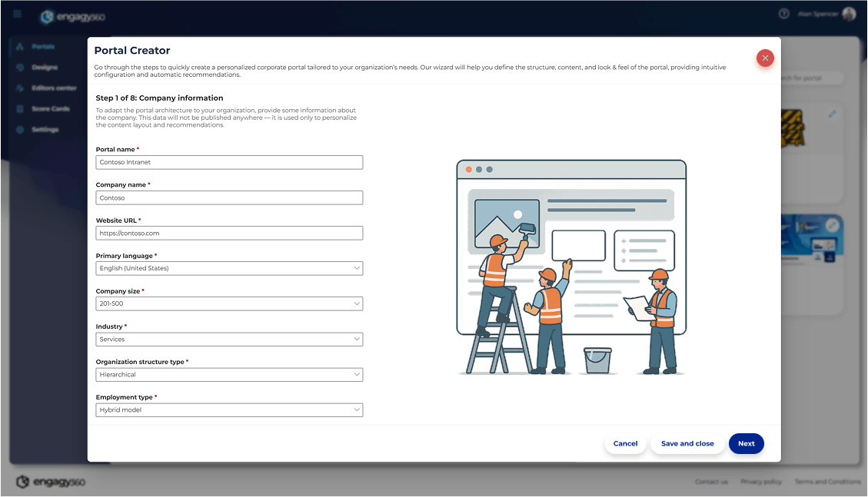Expand the Industry dropdown
Image resolution: width=868 pixels, height=497 pixels.
229,339
